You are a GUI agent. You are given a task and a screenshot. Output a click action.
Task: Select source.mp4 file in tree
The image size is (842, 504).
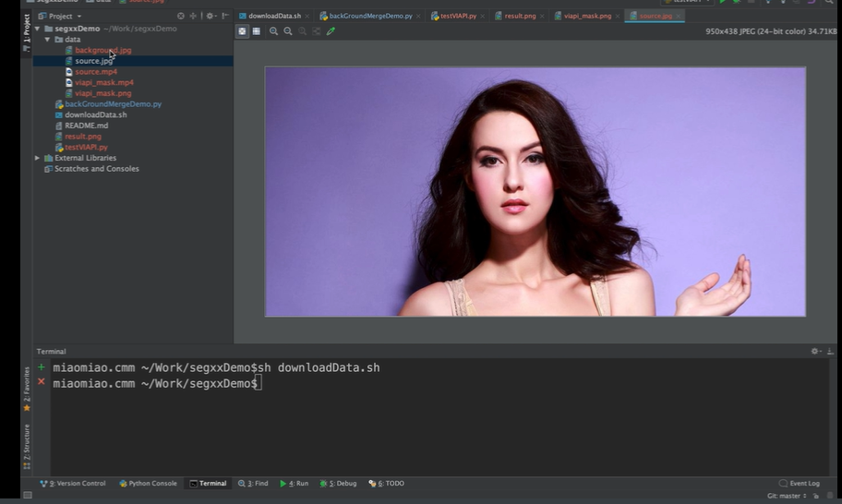click(x=96, y=71)
